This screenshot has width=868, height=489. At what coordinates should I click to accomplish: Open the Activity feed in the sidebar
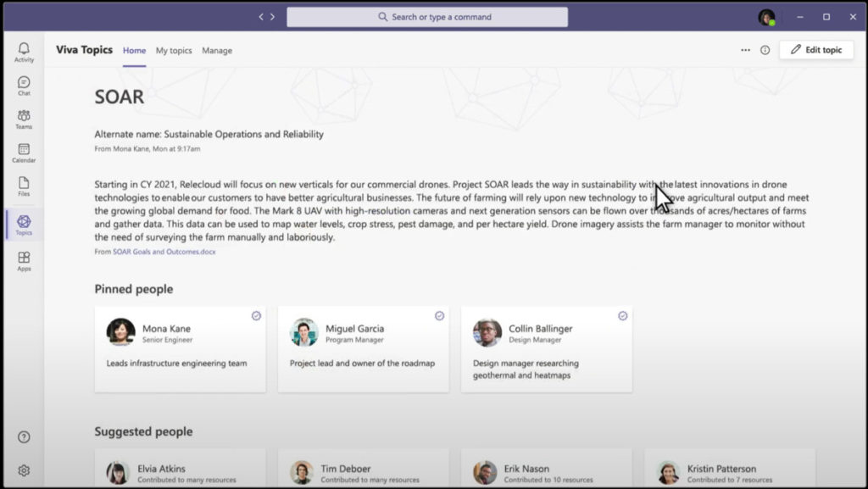[x=24, y=52]
